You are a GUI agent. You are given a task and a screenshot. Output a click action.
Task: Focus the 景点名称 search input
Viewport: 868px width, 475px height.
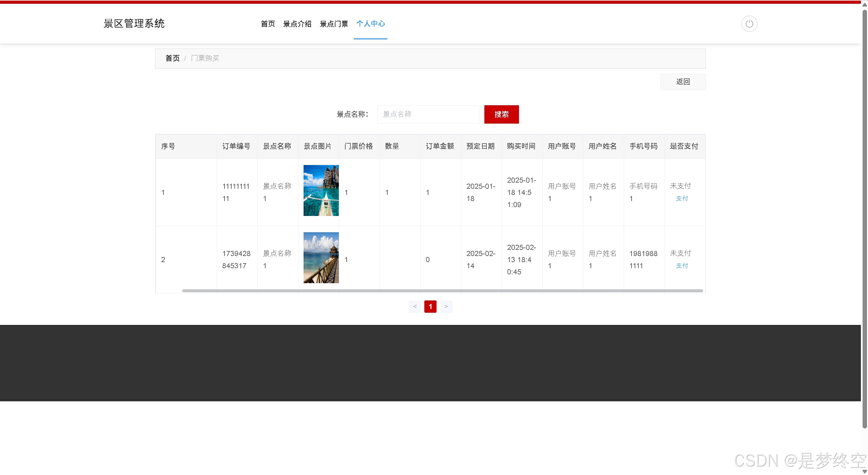pyautogui.click(x=428, y=114)
